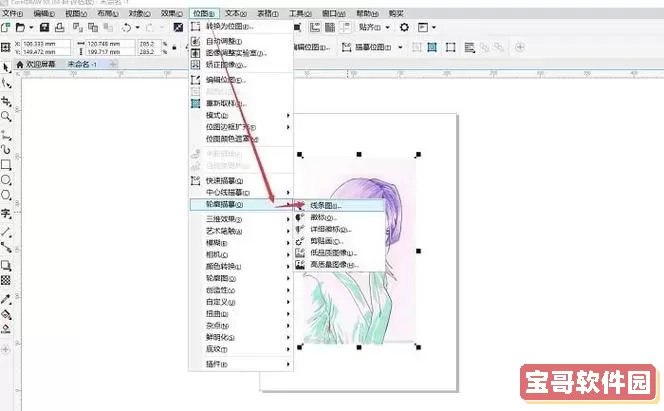664x411 pixels.
Task: Toggle the lock ratio padlock
Action: pyautogui.click(x=174, y=47)
